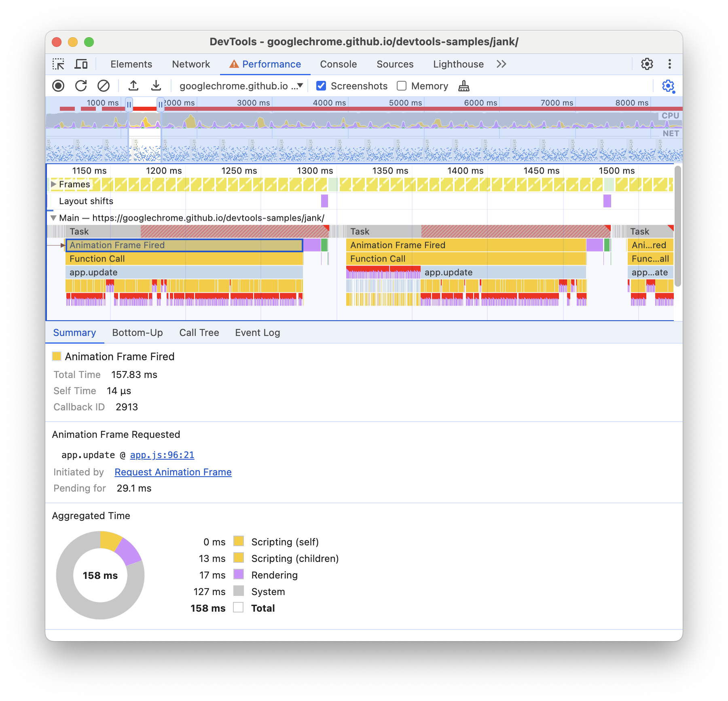Collapse the Main thread track

(53, 218)
